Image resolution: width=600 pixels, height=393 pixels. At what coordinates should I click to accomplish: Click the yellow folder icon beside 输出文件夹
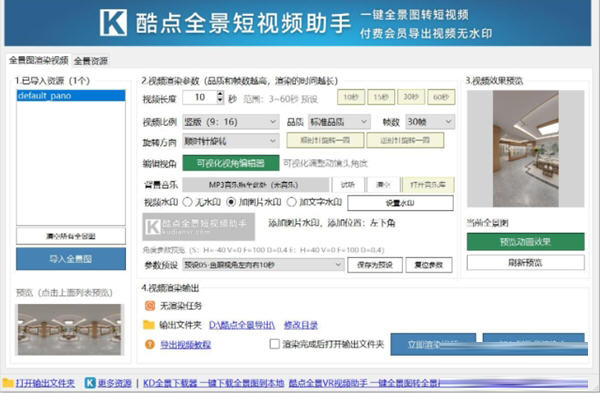(x=149, y=325)
